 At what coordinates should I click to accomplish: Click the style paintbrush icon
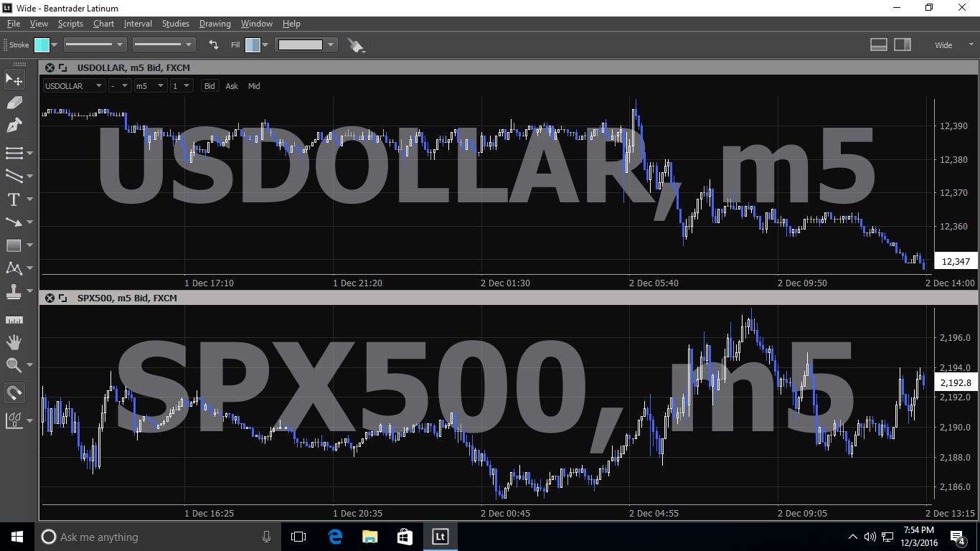pos(356,45)
